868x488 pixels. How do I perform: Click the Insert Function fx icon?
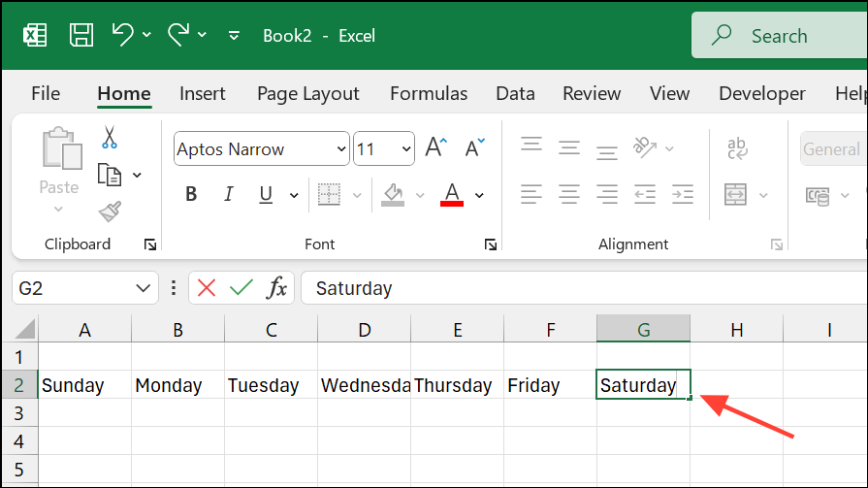[x=277, y=288]
